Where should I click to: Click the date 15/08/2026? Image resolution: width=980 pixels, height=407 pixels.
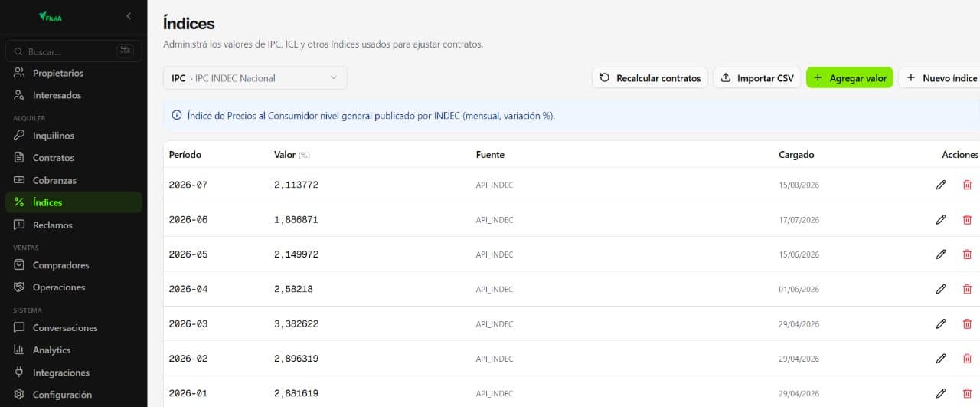point(799,185)
